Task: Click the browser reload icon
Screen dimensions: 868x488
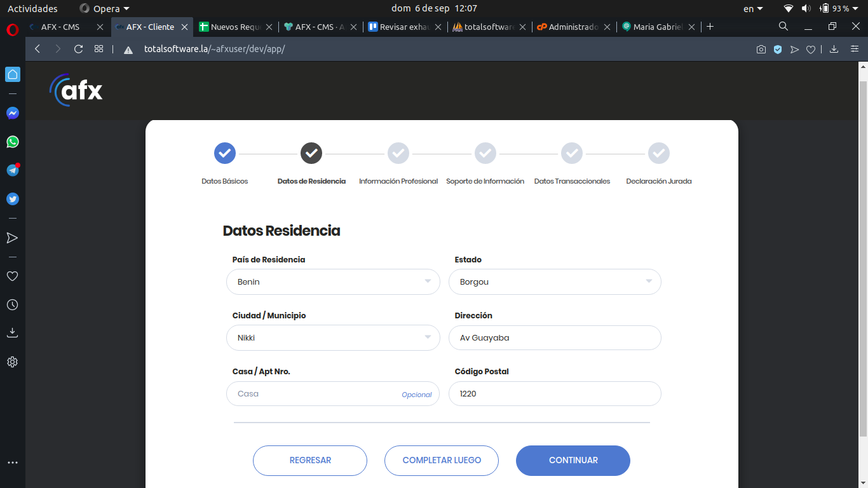Action: [79, 49]
